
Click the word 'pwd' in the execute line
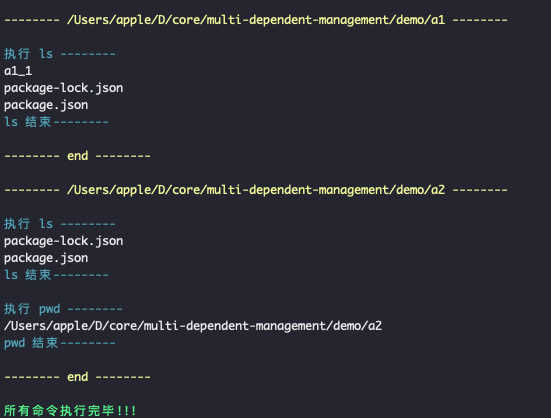click(x=50, y=309)
